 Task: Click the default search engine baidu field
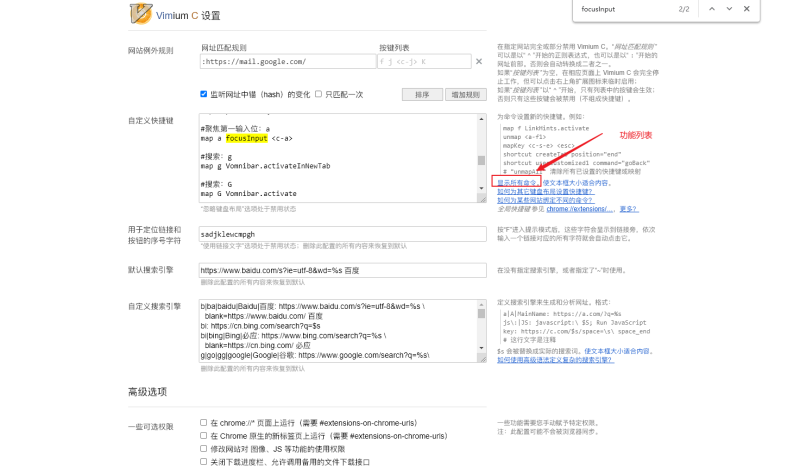pyautogui.click(x=342, y=270)
